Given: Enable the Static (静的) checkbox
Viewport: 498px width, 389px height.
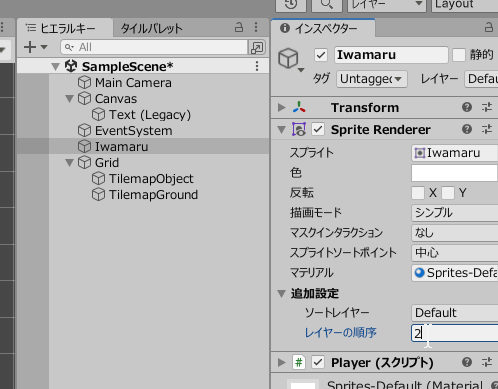Looking at the screenshot, I should (x=459, y=55).
